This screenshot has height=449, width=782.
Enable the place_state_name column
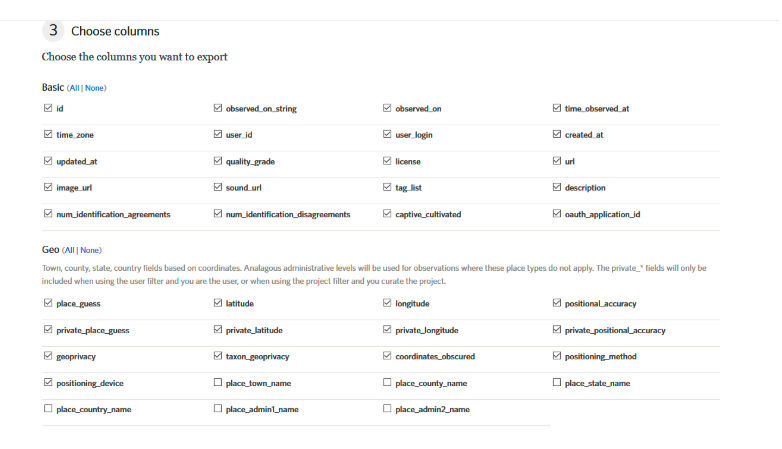click(557, 382)
